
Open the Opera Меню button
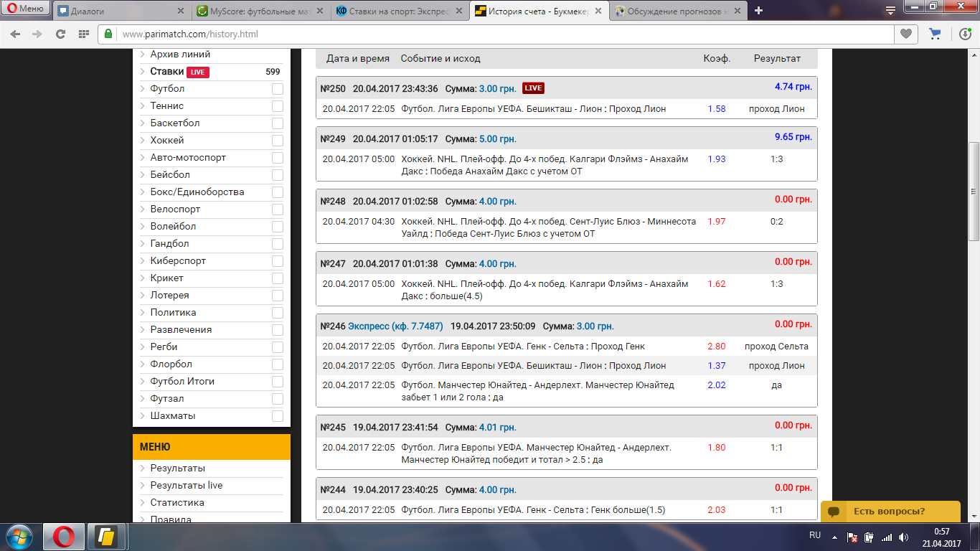(x=26, y=9)
